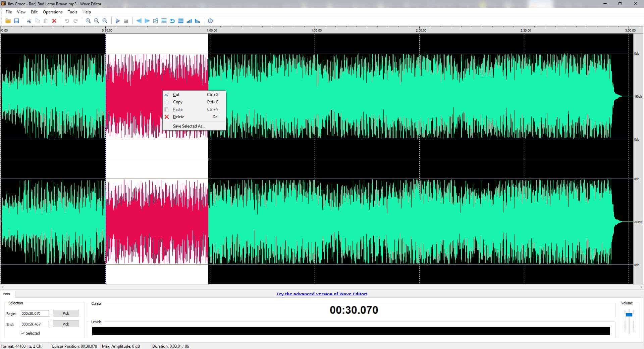Select the Cut tool in the toolbar
This screenshot has height=349, width=644.
pyautogui.click(x=29, y=21)
